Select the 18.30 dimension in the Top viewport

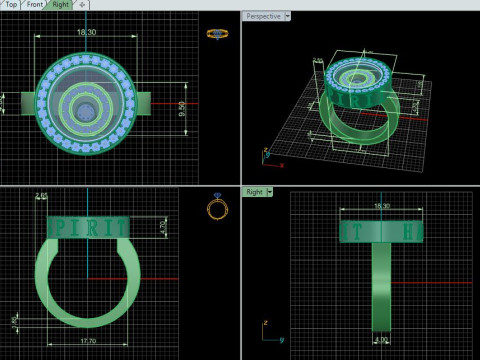pyautogui.click(x=86, y=32)
